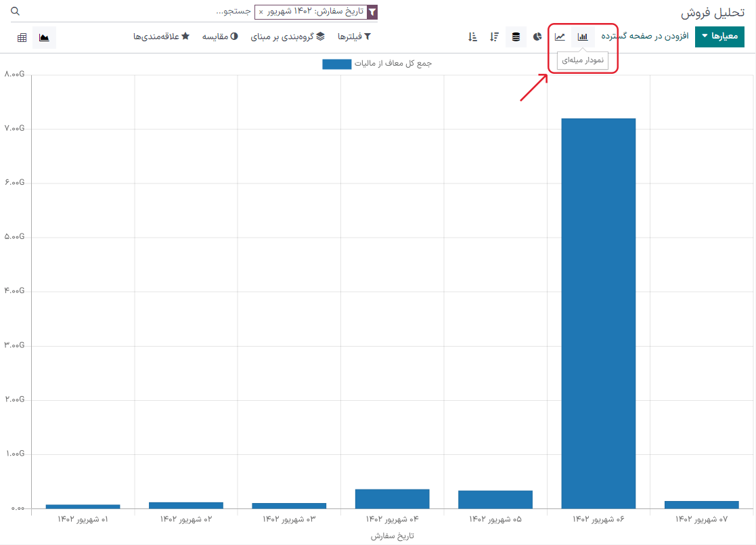Switch to the bar chart view icon
This screenshot has width=756, height=545.
(x=583, y=37)
